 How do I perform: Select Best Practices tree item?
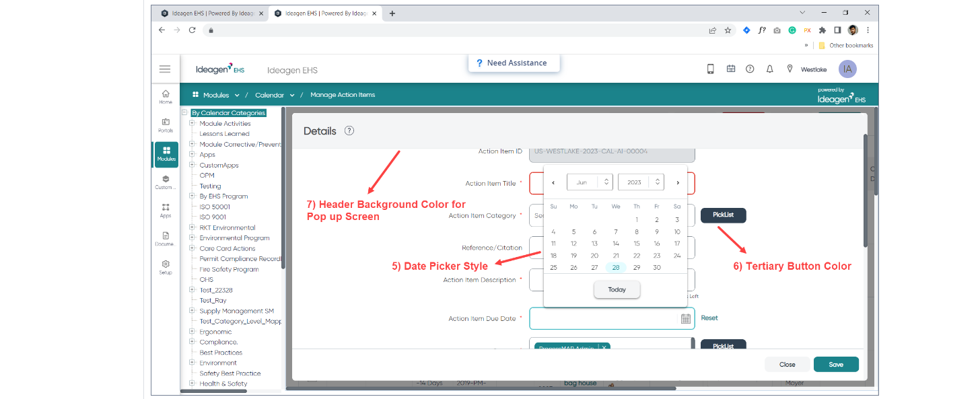click(x=221, y=353)
